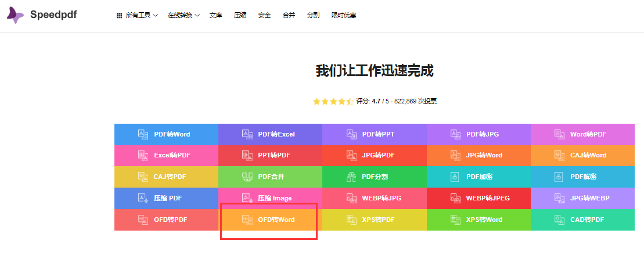Click the PDF转JPG tile icon

[455, 134]
